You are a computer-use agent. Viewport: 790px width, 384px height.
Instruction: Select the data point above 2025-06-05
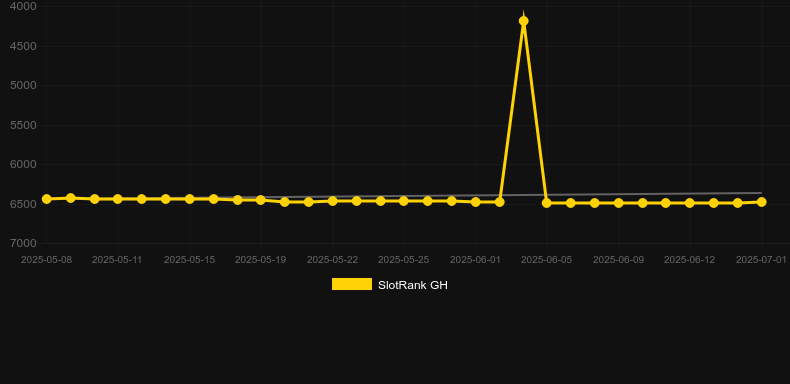[x=547, y=203]
